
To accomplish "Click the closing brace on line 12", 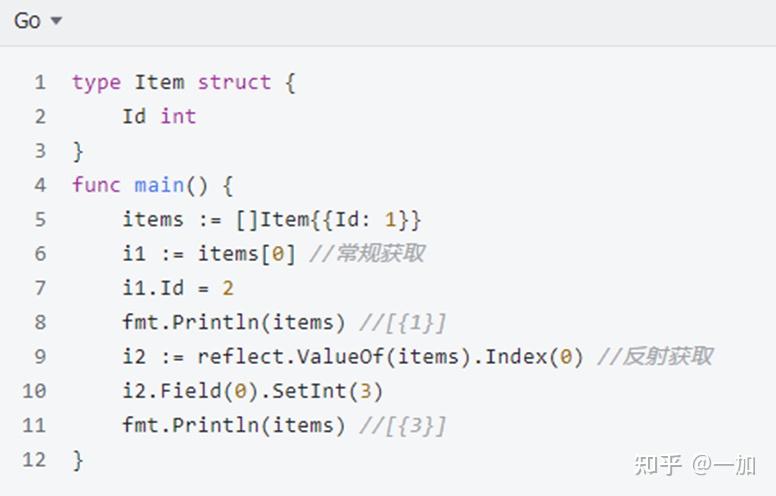I will pos(78,460).
